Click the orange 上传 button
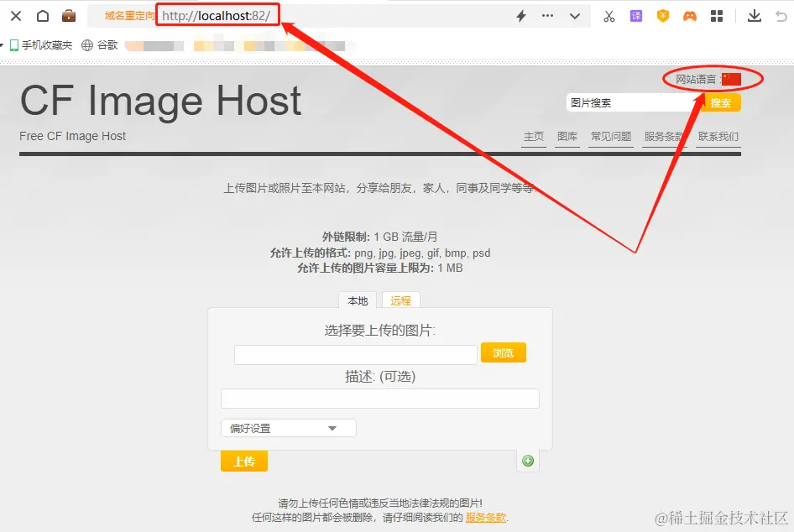The image size is (794, 532). coord(244,462)
